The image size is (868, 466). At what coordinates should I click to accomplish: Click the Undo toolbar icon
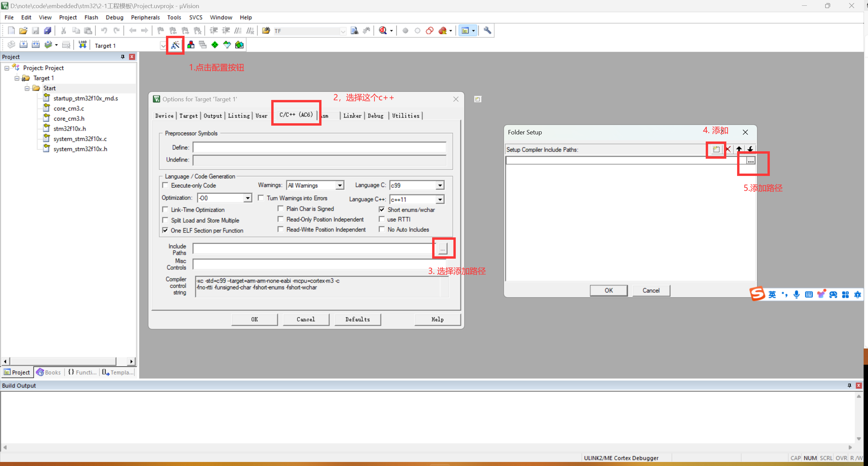[104, 31]
